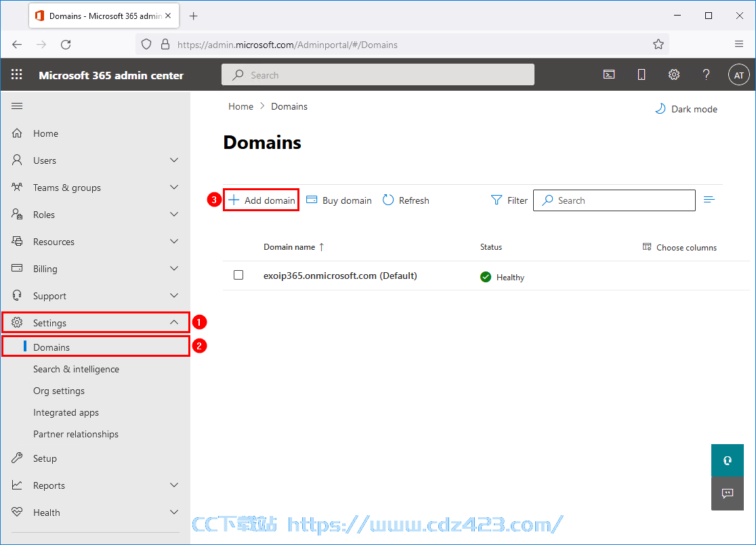This screenshot has height=545, width=756.
Task: Expand the Health menu chevron
Action: pyautogui.click(x=174, y=512)
